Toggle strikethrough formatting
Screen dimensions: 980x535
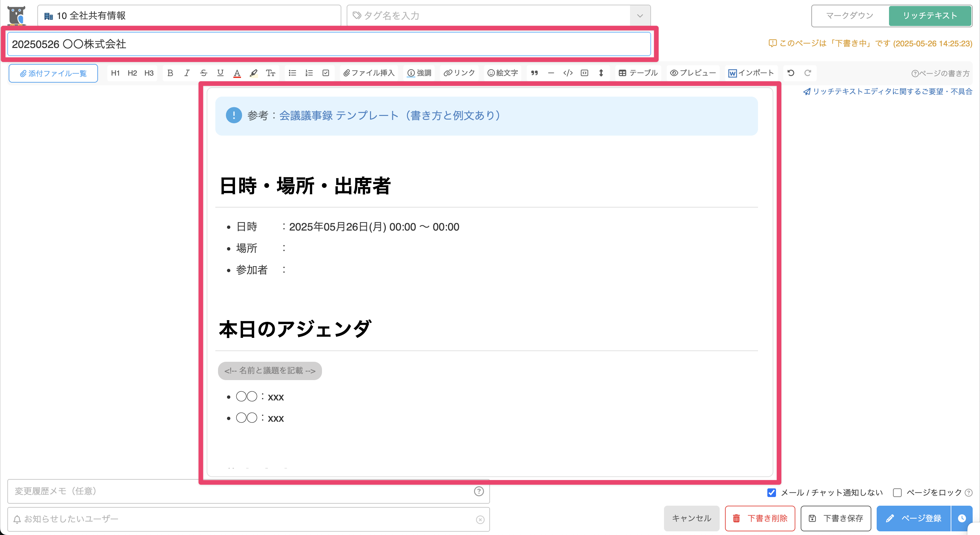(204, 73)
